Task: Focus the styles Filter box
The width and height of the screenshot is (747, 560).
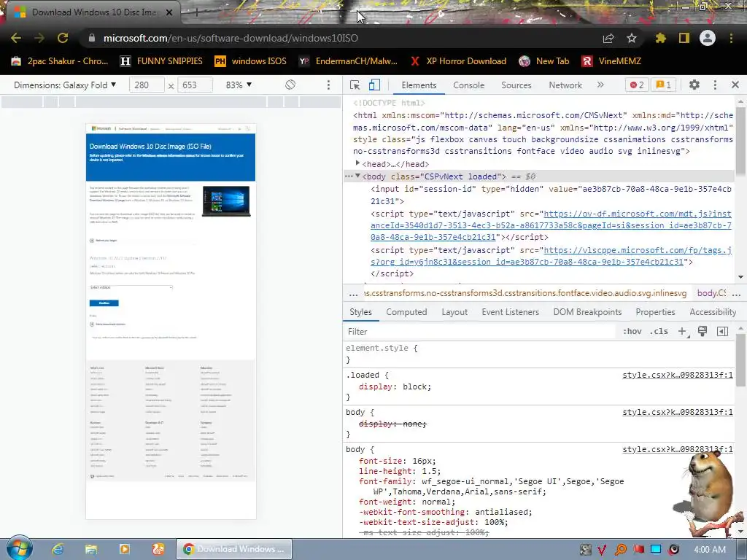Action: (x=480, y=332)
